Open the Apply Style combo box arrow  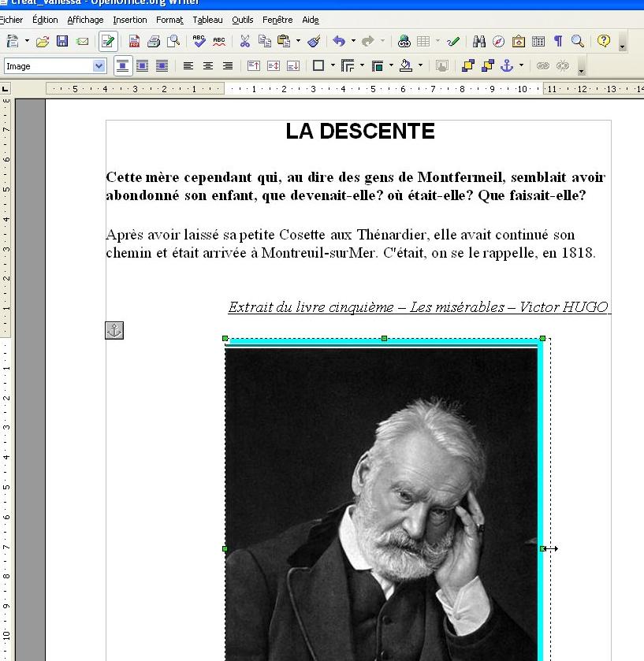click(99, 66)
